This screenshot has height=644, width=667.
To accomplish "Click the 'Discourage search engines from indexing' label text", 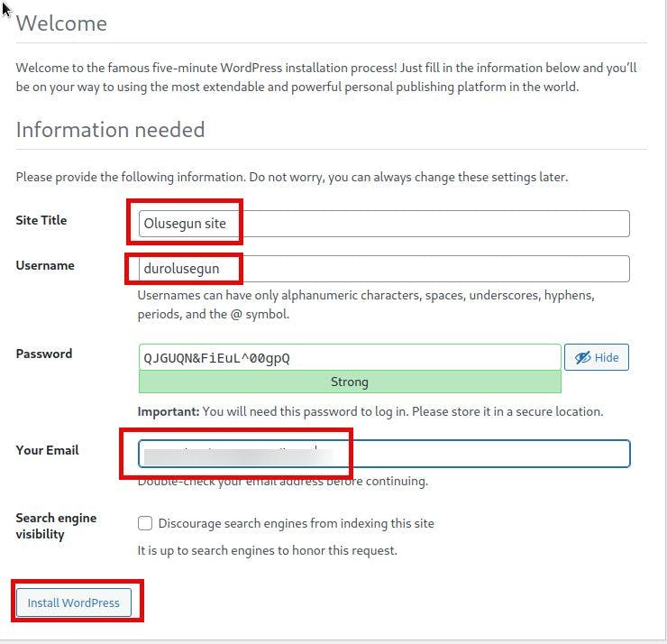I will pyautogui.click(x=296, y=523).
